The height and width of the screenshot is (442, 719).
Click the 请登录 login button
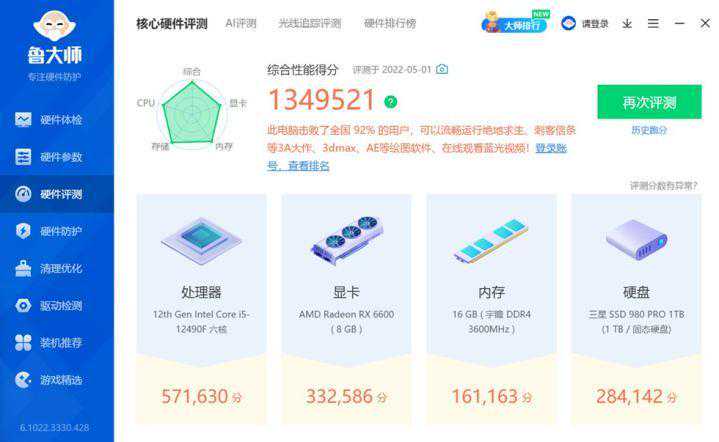pyautogui.click(x=585, y=23)
